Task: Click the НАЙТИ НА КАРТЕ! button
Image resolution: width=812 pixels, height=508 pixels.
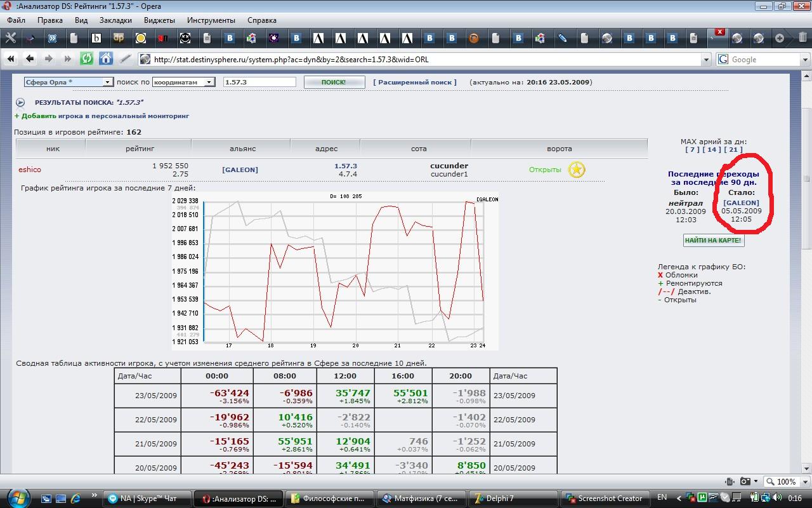Action: [x=713, y=241]
